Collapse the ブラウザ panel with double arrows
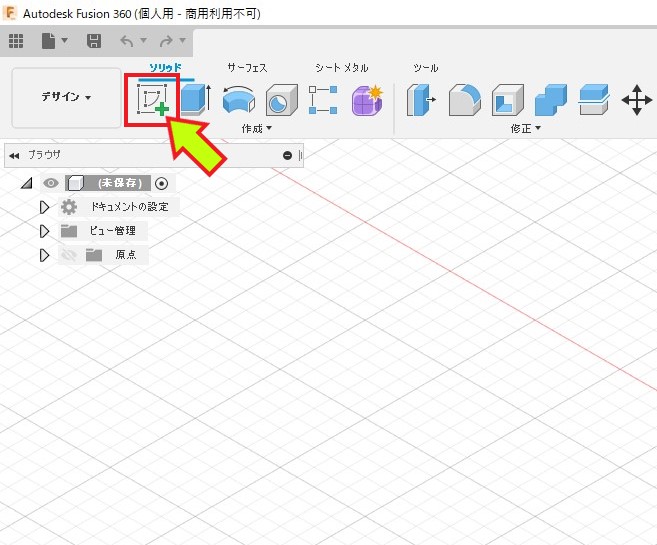Viewport: 657px width, 545px height. point(14,156)
